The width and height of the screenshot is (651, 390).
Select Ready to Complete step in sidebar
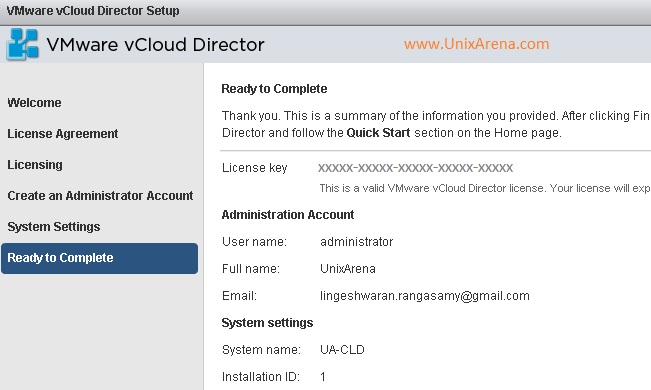pyautogui.click(x=100, y=258)
